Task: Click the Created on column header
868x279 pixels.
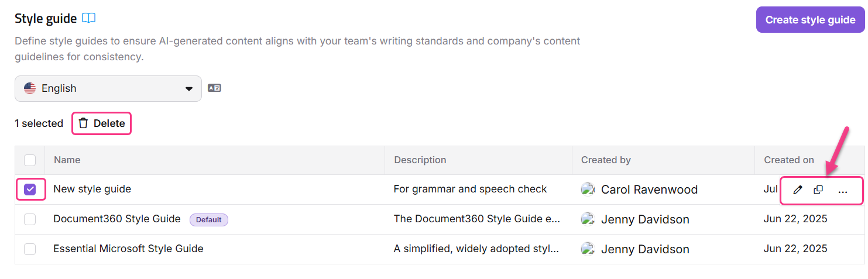Action: pos(788,160)
